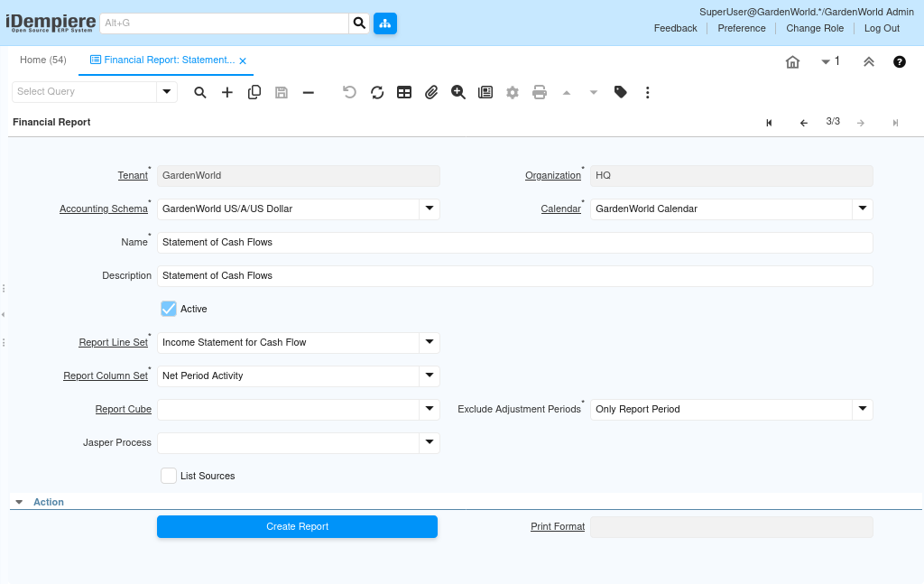
Task: Click the Create Report button
Action: 297,527
